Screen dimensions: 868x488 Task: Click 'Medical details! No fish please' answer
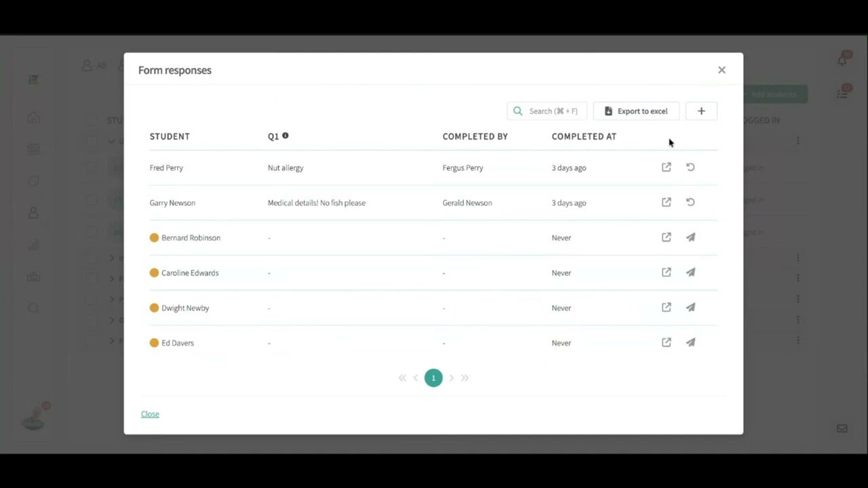point(317,203)
